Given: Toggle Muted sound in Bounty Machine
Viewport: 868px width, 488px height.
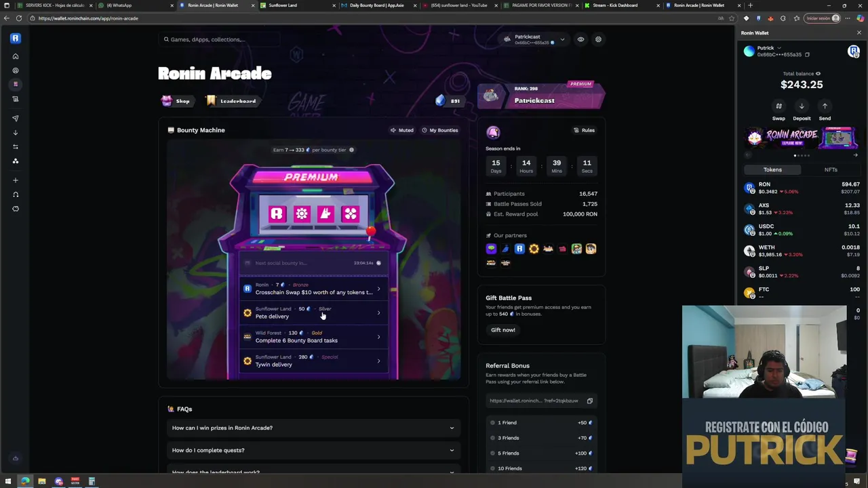Looking at the screenshot, I should click(x=401, y=130).
